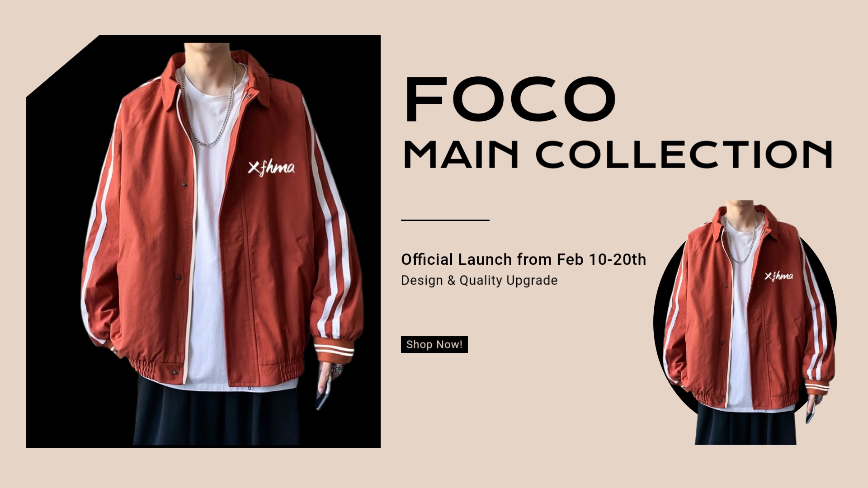This screenshot has height=488, width=868.
Task: Click the silver chain necklace in large photo
Action: coord(209,104)
